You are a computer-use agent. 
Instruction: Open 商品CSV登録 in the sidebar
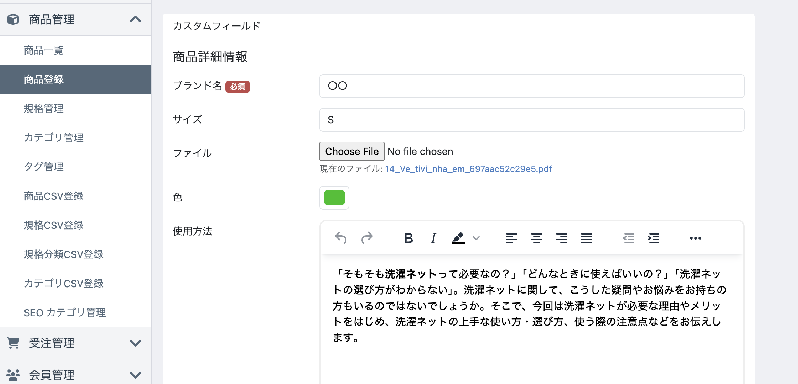[75, 196]
